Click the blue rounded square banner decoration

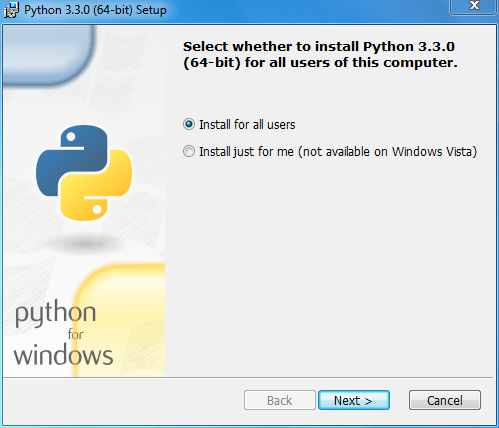click(x=47, y=53)
